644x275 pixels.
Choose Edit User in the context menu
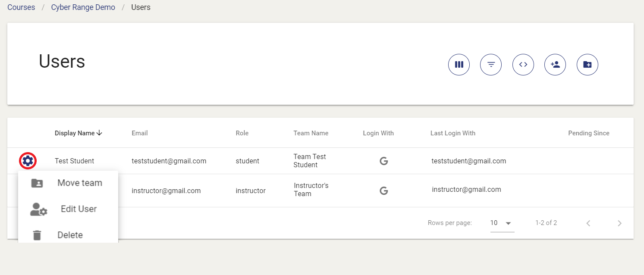coord(78,209)
